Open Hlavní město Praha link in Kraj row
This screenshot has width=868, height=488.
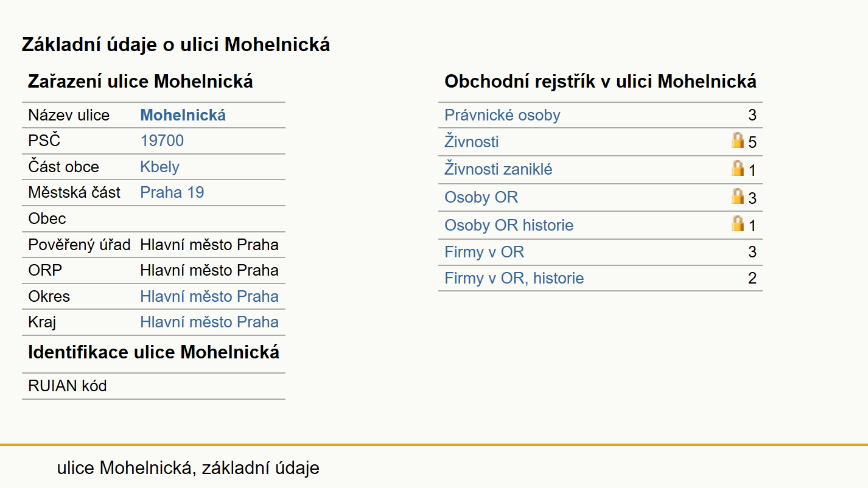209,322
